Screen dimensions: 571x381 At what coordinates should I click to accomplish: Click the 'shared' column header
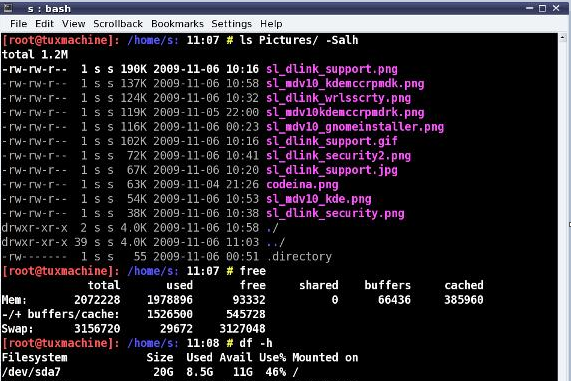(319, 285)
